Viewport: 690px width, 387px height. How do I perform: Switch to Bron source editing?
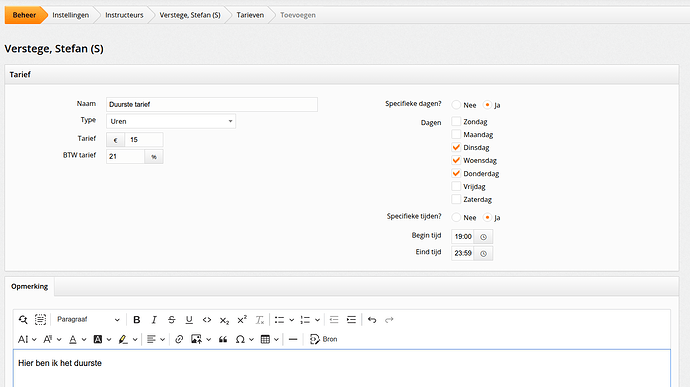(323, 339)
